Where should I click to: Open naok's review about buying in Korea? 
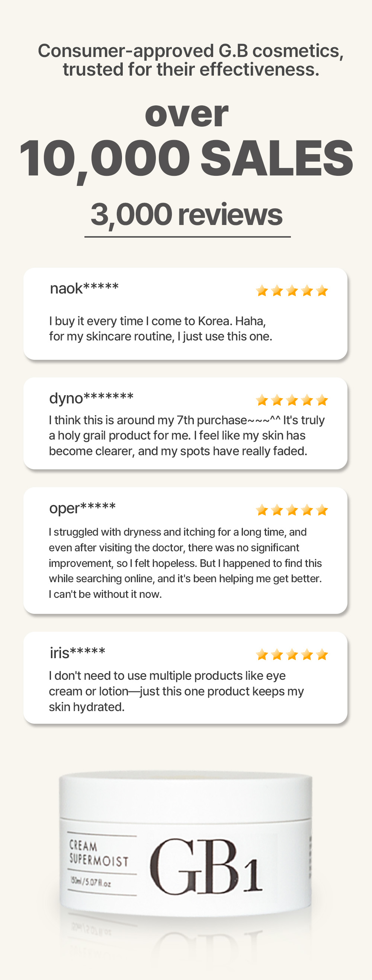[x=160, y=329]
